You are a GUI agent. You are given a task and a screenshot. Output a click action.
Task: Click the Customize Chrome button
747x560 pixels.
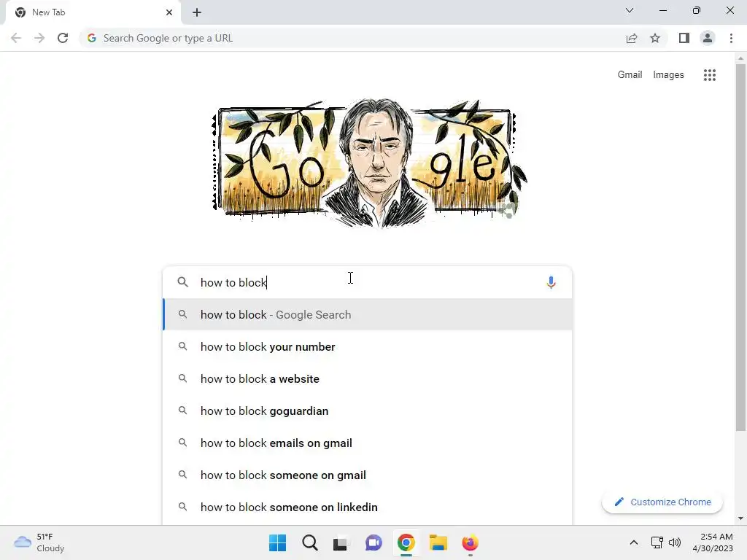click(662, 502)
